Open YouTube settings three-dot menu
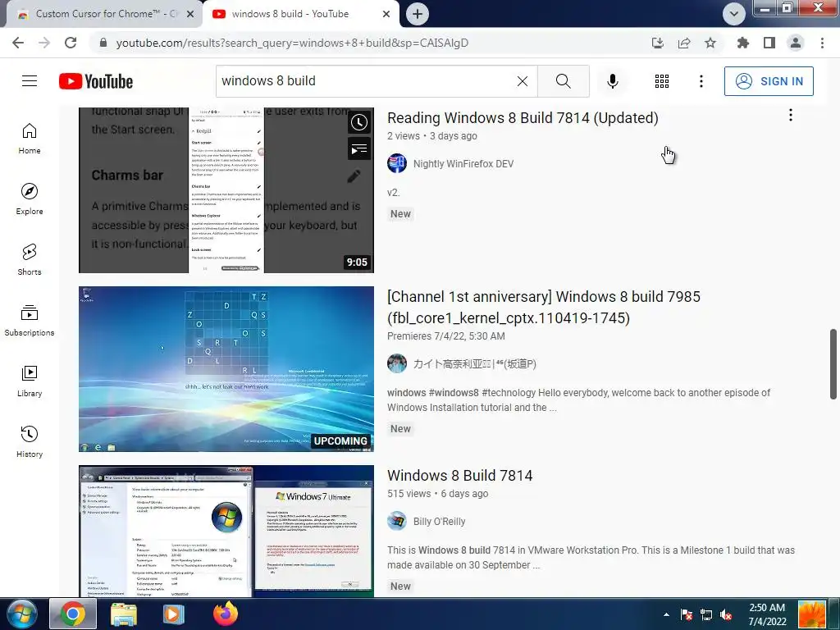 click(701, 81)
